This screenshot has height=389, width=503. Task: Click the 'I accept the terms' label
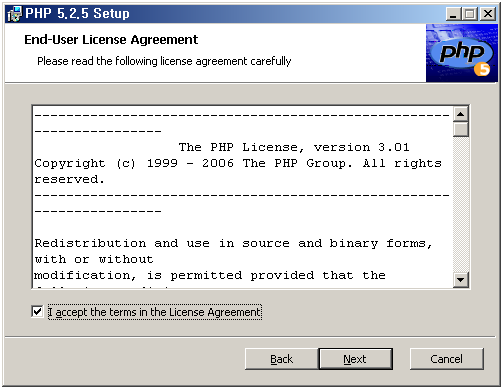pyautogui.click(x=155, y=312)
